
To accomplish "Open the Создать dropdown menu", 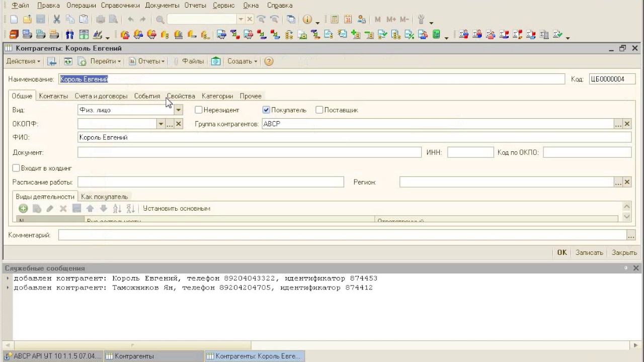I will coord(243,61).
